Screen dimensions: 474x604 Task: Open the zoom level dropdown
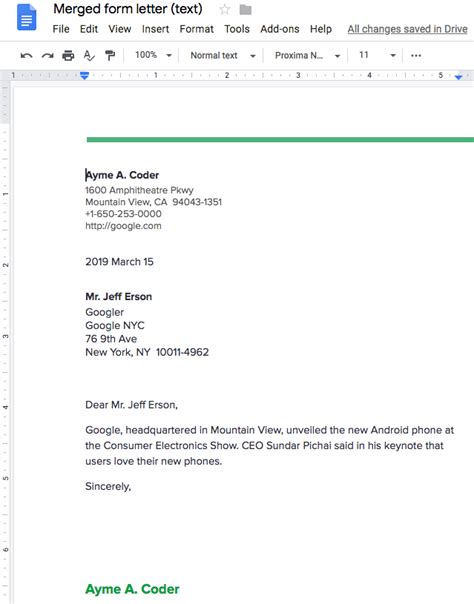point(153,55)
